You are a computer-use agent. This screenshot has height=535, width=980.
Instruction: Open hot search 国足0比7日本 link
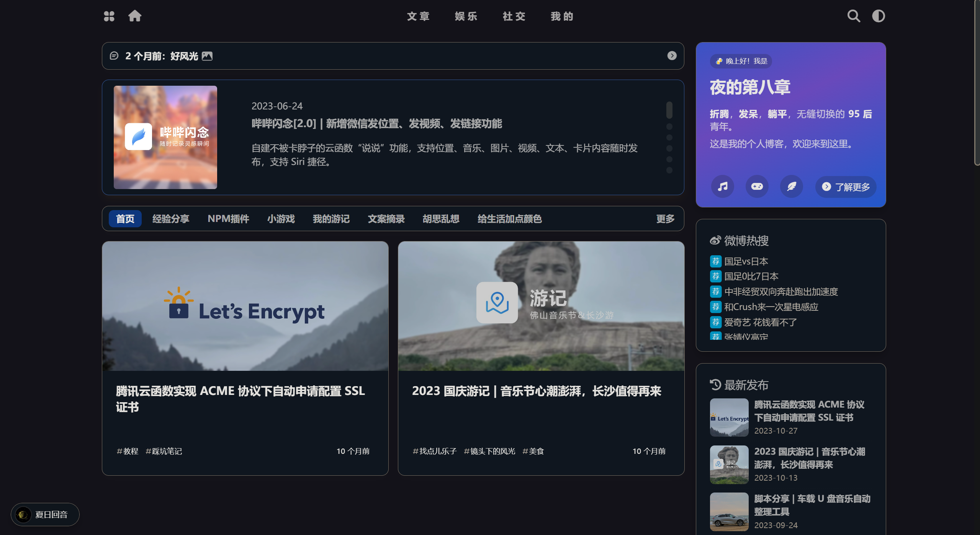751,276
